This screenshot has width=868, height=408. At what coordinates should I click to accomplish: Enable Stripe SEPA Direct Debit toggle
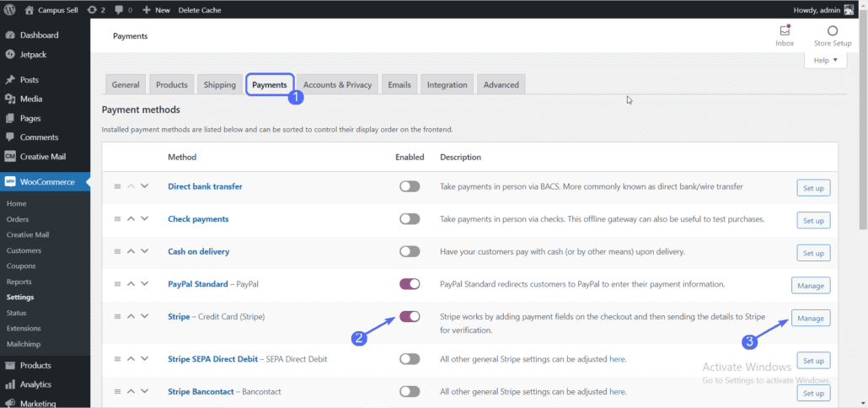[x=410, y=359]
